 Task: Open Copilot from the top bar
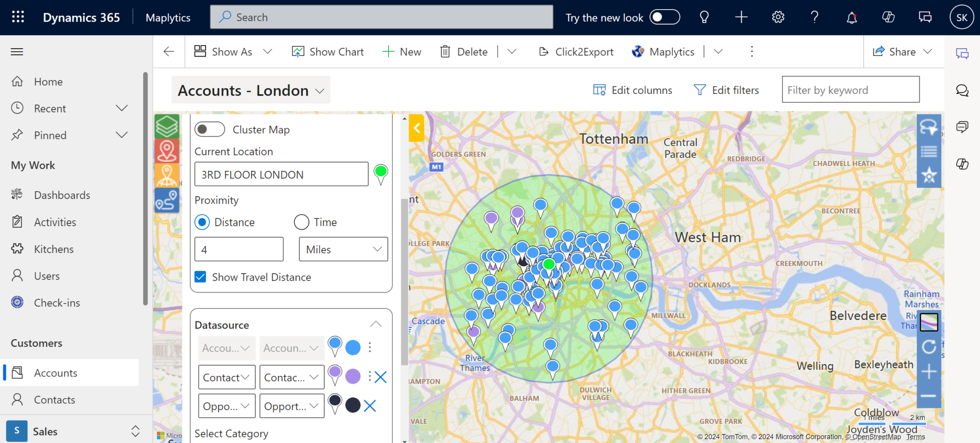889,17
